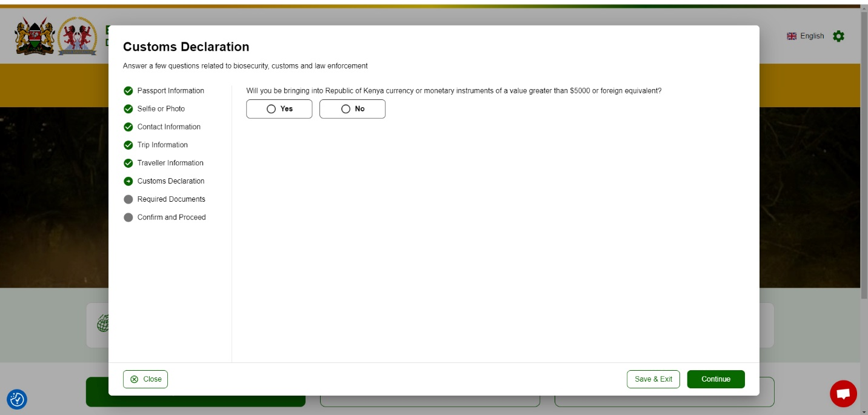Open the Contact Information step

pos(169,127)
